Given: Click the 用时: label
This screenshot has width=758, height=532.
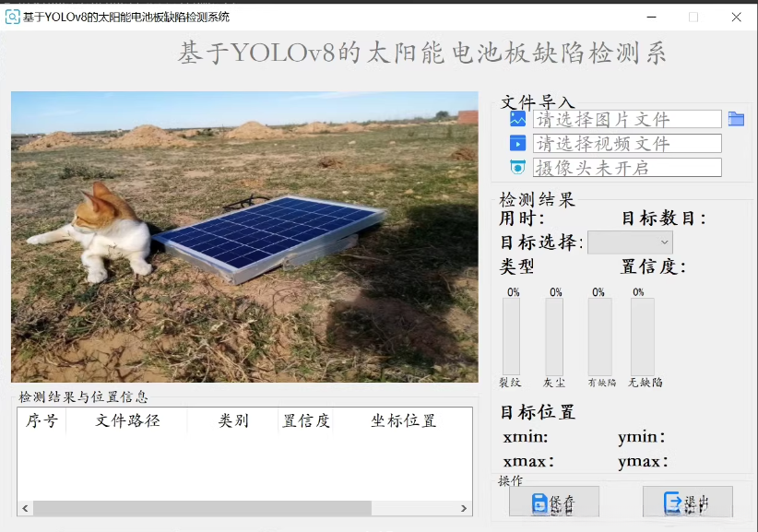Looking at the screenshot, I should [522, 219].
